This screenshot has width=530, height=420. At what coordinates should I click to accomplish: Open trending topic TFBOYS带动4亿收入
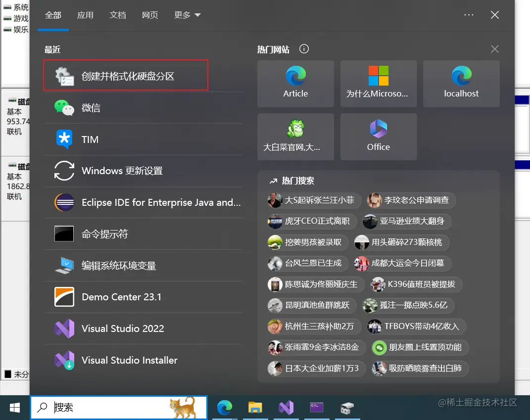(x=417, y=327)
